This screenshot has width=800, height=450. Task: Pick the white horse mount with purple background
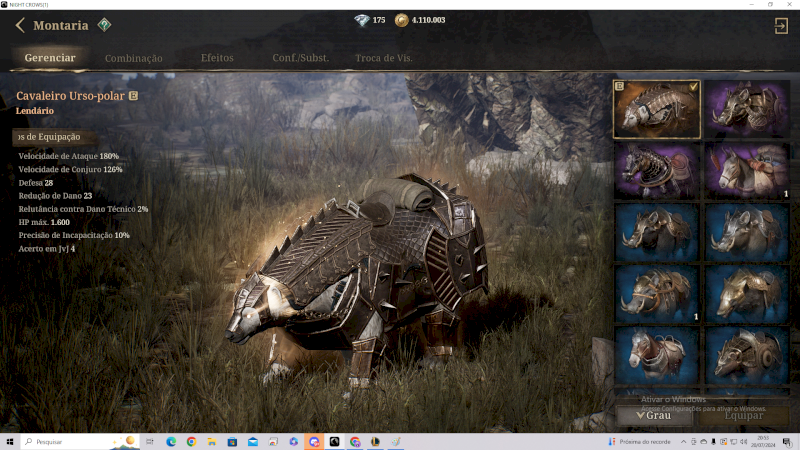[x=747, y=170]
